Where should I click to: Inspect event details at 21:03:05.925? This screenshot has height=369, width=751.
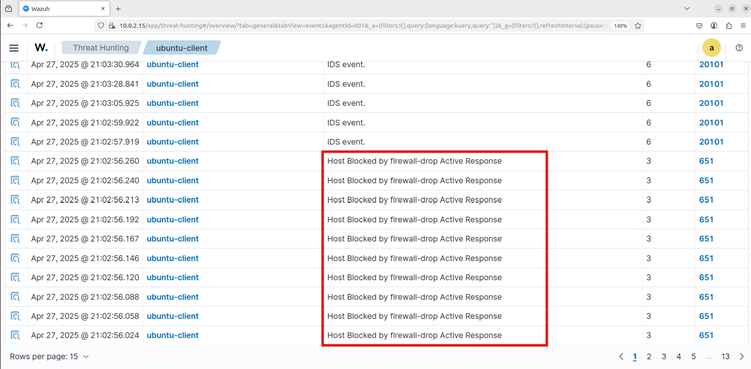[x=15, y=103]
